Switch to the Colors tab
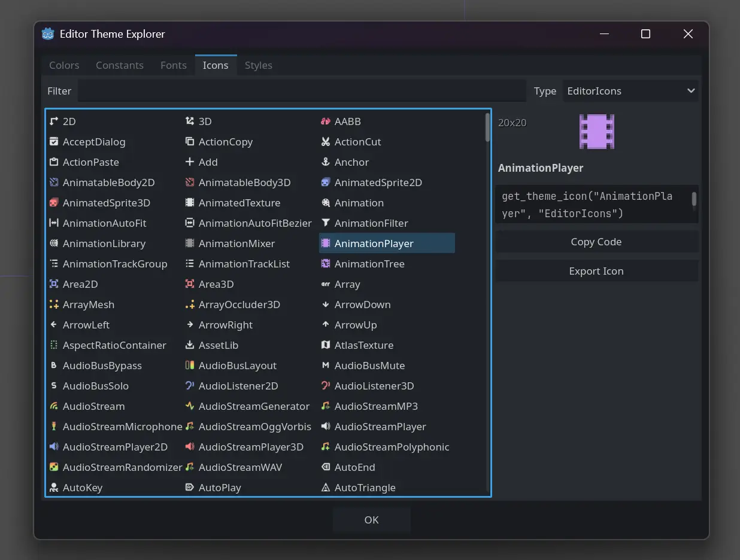This screenshot has width=740, height=560. point(63,65)
